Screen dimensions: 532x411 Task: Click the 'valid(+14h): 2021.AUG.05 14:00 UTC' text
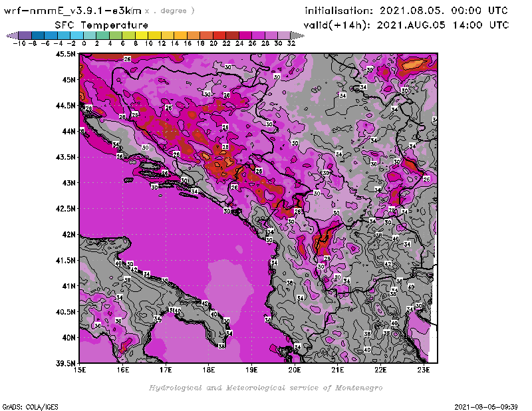(406, 25)
